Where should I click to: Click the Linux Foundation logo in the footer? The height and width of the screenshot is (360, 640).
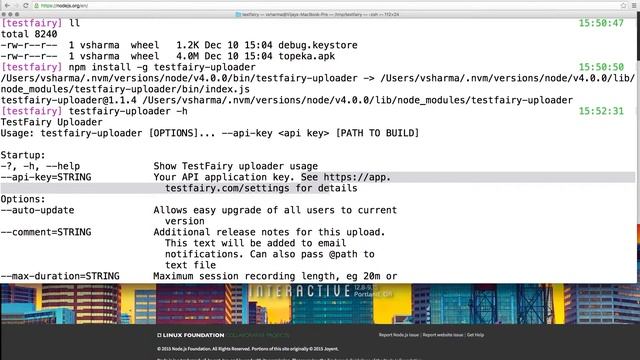191,335
